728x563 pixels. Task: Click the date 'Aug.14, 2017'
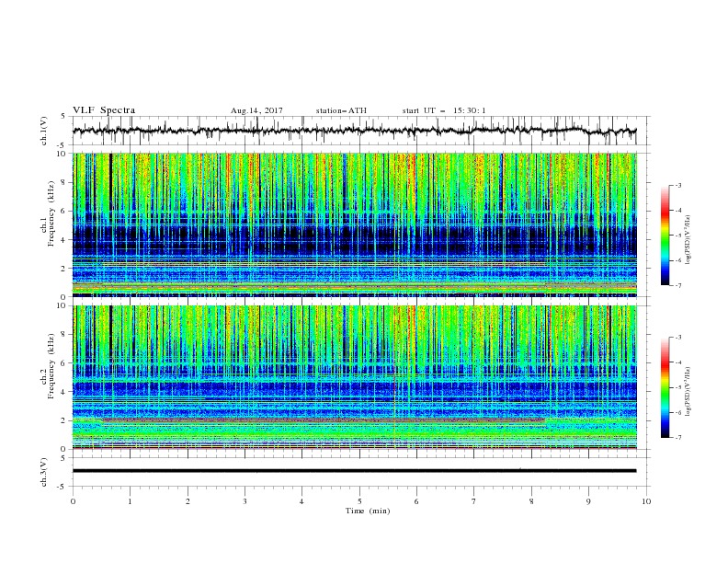(x=256, y=110)
